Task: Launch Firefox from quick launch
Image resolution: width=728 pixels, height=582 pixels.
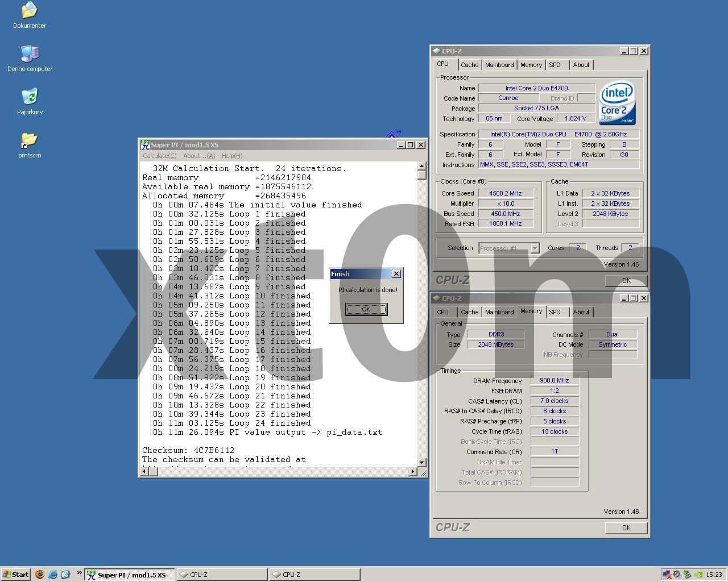Action: pyautogui.click(x=40, y=574)
